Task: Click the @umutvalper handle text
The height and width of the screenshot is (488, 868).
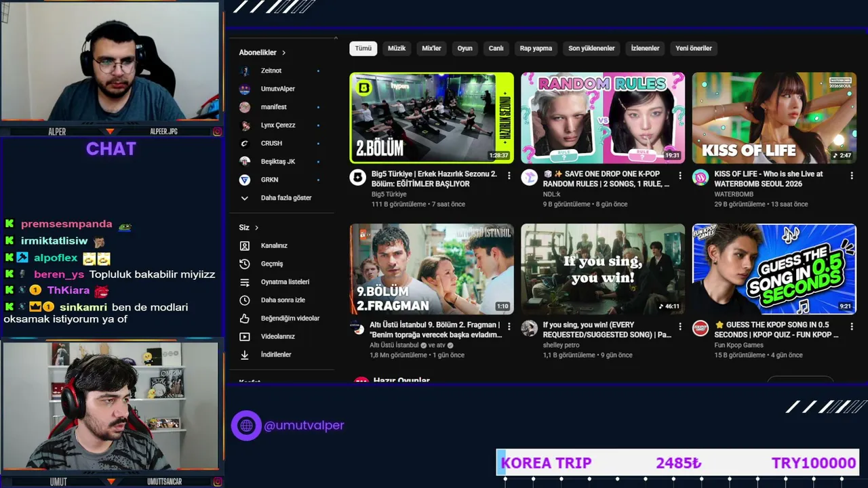Action: pyautogui.click(x=304, y=426)
